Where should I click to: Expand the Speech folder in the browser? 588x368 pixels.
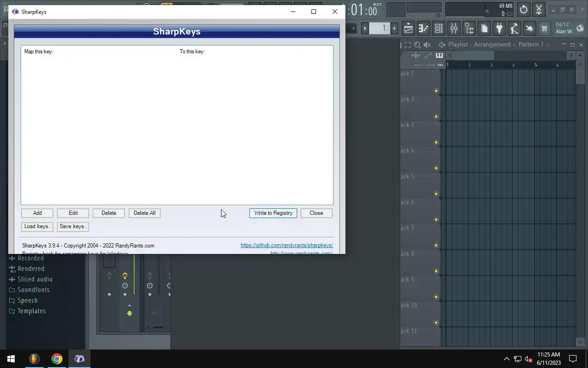pyautogui.click(x=28, y=300)
